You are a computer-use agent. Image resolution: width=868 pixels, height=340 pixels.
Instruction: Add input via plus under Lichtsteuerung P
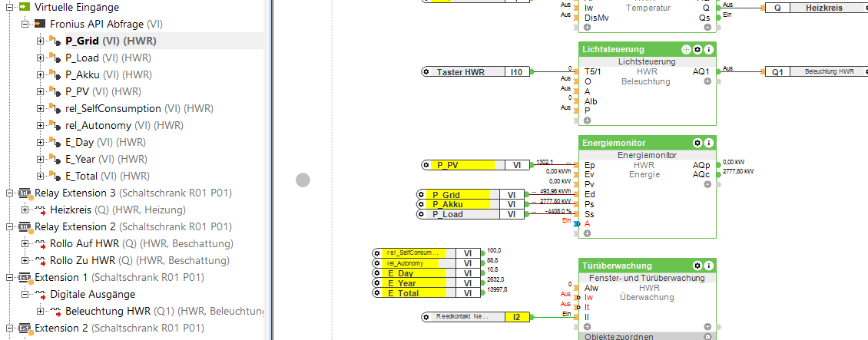[588, 120]
